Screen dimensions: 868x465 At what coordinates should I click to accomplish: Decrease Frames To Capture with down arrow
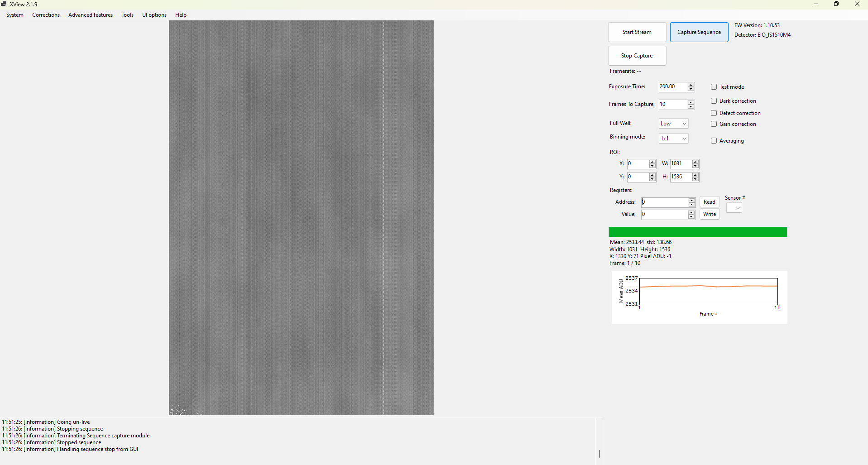(691, 107)
